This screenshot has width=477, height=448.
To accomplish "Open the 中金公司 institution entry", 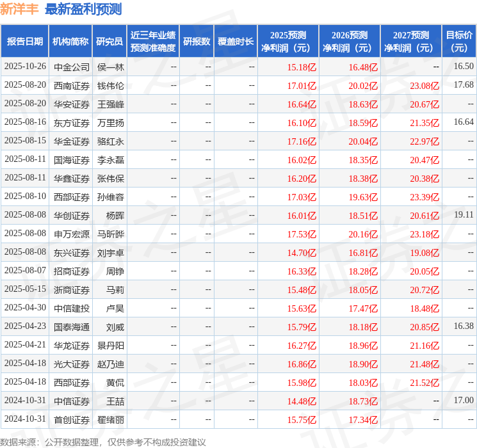I will [72, 67].
